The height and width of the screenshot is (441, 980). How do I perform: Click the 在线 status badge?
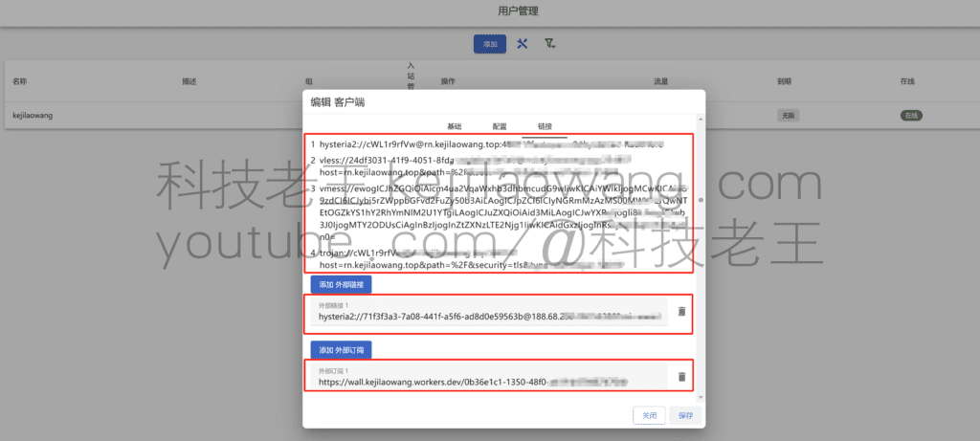(x=910, y=115)
